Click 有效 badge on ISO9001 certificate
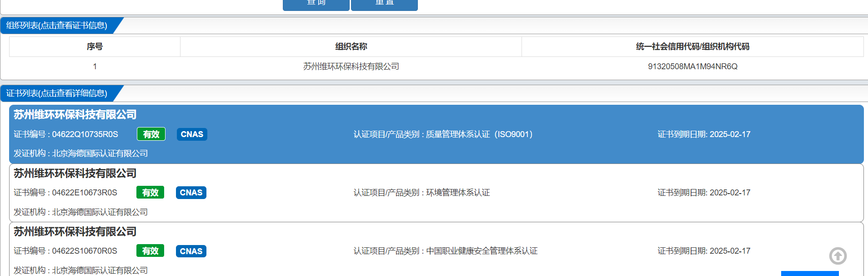868x276 pixels. 151,134
